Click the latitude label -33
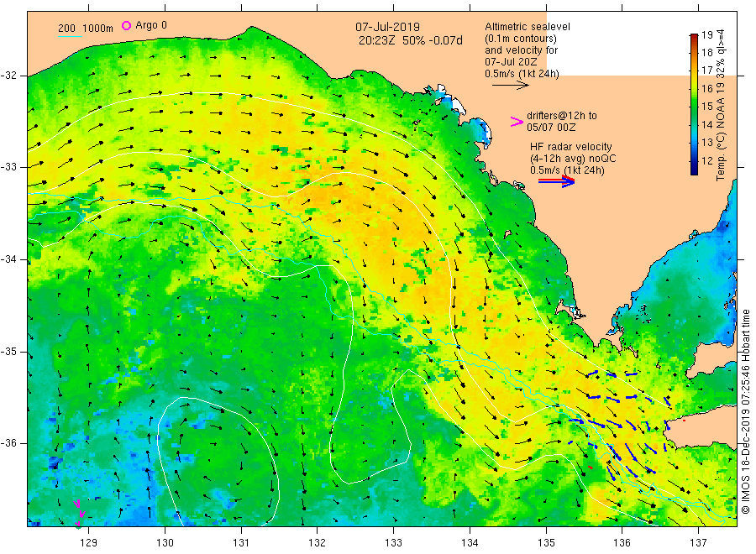This screenshot has width=756, height=554. pos(8,168)
